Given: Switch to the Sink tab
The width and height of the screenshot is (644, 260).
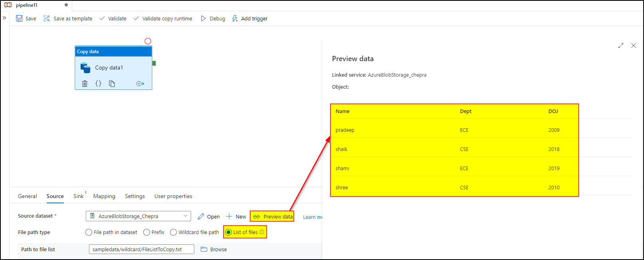Looking at the screenshot, I should pyautogui.click(x=78, y=196).
